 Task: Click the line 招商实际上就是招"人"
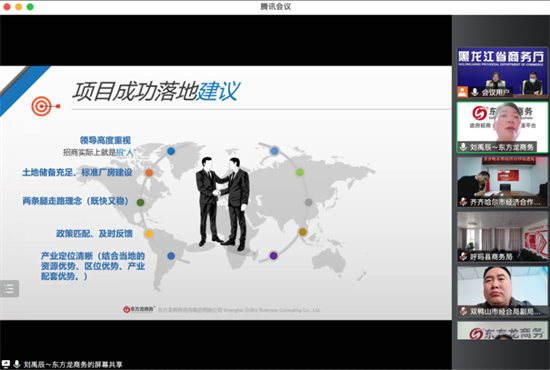(x=100, y=152)
